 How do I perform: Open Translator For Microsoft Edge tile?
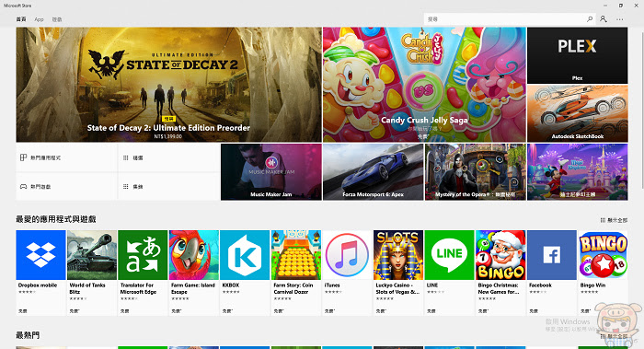click(143, 273)
